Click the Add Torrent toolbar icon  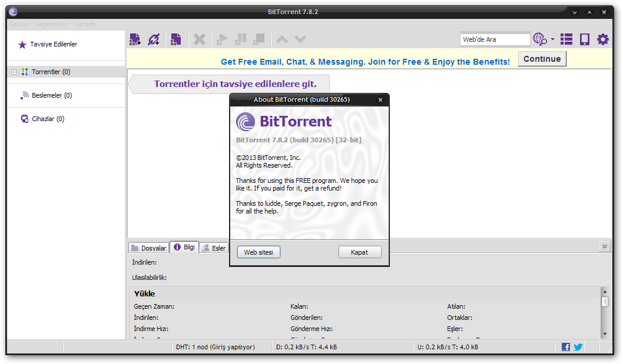point(135,39)
